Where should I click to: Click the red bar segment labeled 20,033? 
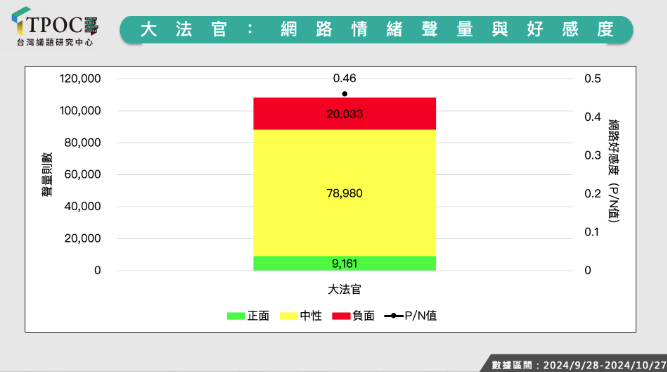(x=345, y=114)
